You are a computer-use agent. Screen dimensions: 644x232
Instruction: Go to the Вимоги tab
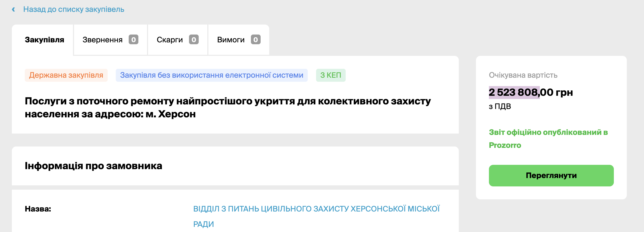(231, 40)
